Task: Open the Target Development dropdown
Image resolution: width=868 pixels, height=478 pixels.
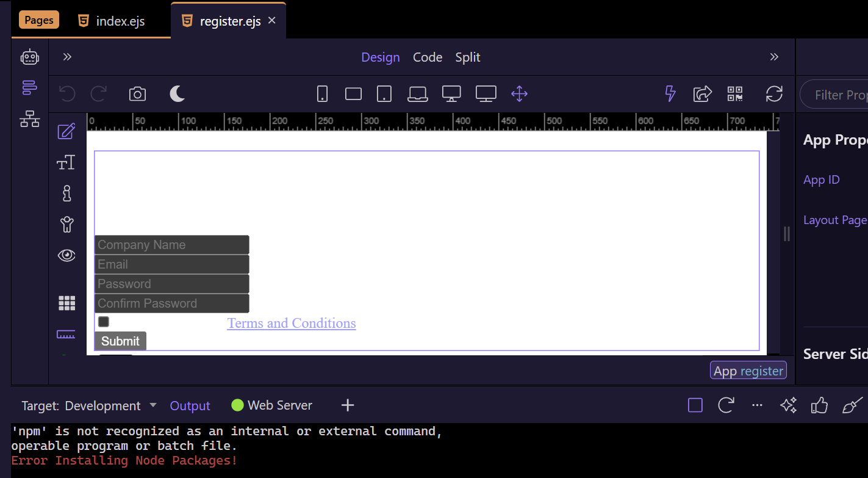Action: click(89, 406)
